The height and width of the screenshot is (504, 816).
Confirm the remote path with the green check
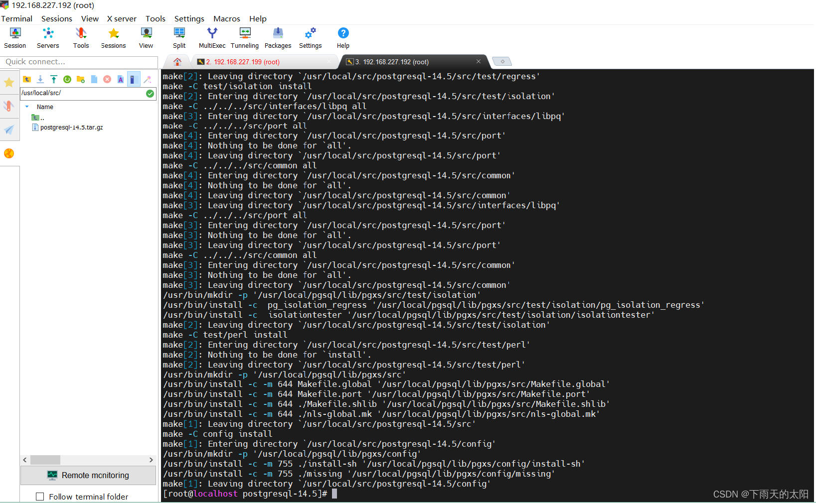[150, 93]
